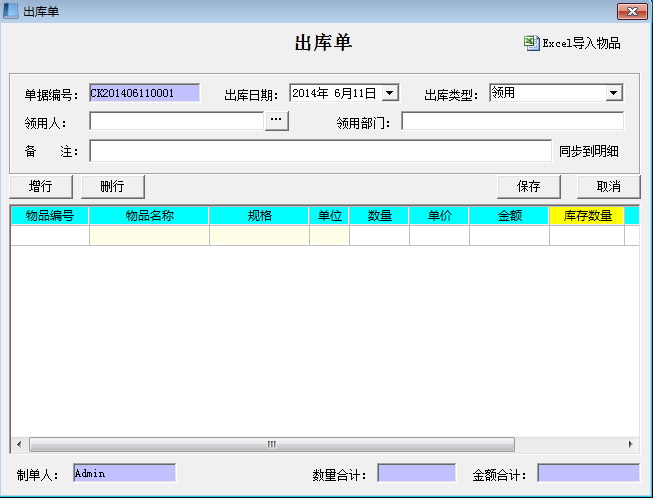Click the 单位 column header
This screenshot has width=653, height=498.
[329, 216]
